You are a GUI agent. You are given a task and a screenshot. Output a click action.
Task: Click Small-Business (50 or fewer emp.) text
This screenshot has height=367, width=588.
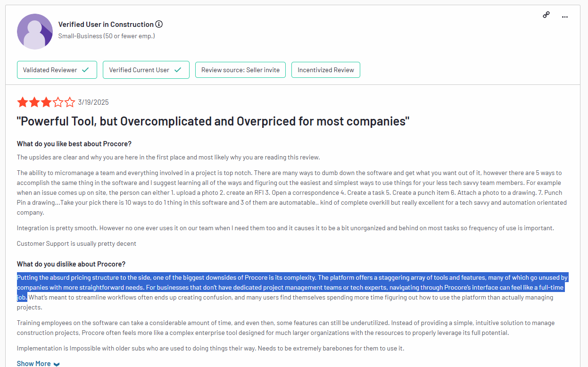107,36
